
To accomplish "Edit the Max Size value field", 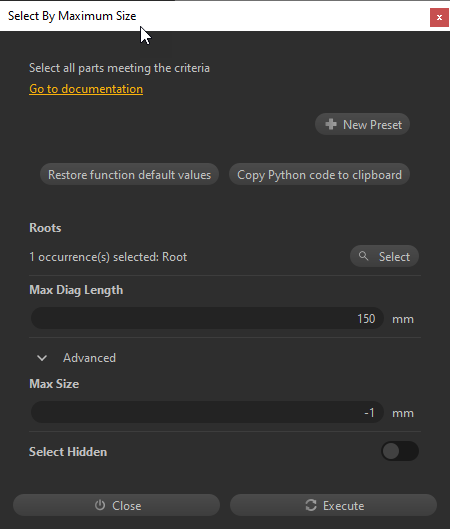I will coord(207,412).
